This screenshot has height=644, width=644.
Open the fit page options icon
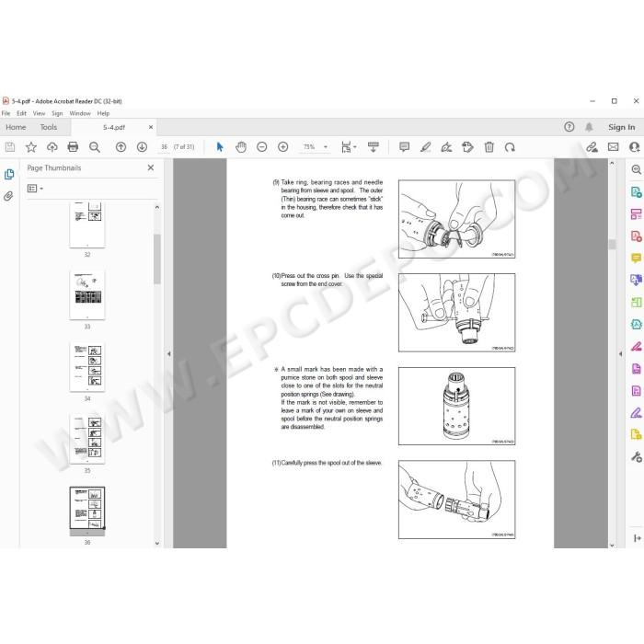click(x=349, y=147)
